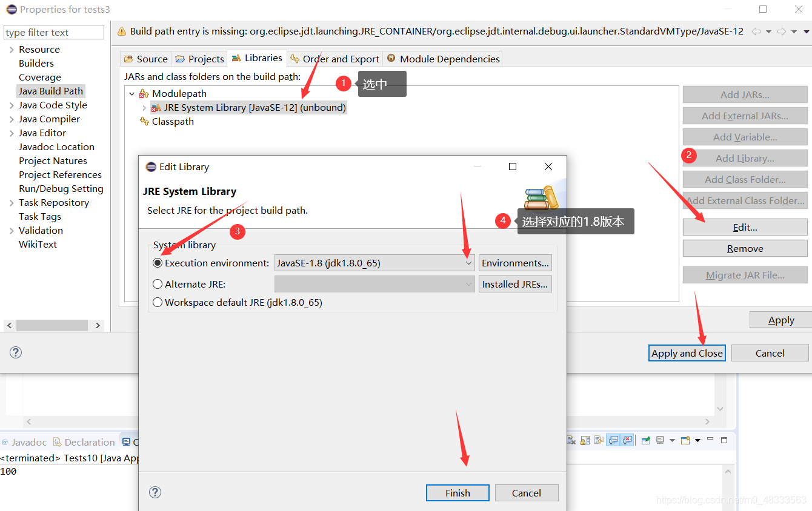Select Alternate JRE radio button
The height and width of the screenshot is (511, 812).
(158, 284)
